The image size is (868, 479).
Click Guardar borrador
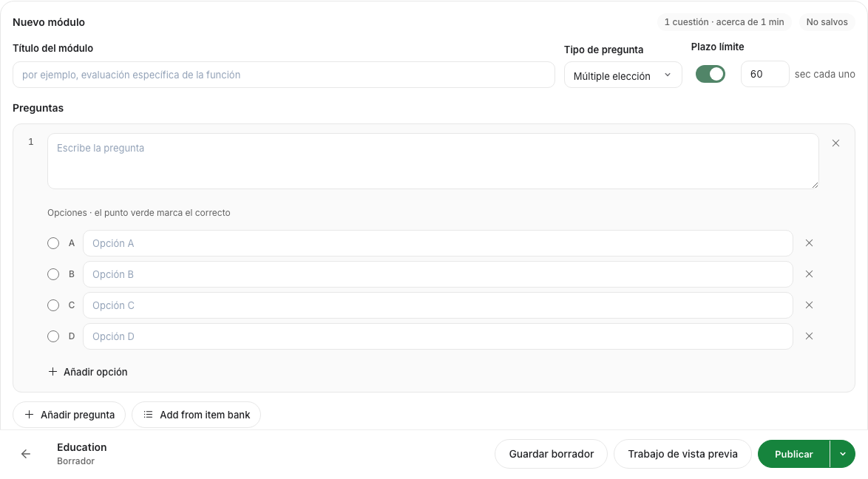point(552,454)
